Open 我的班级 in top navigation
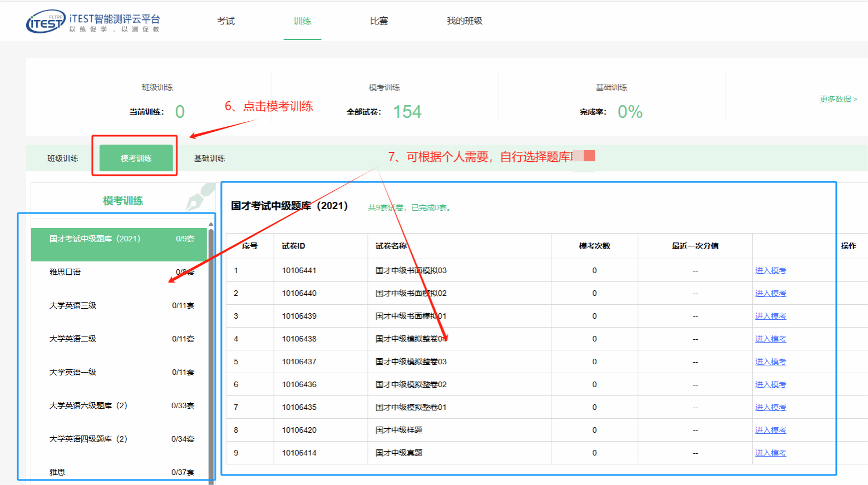 [464, 21]
